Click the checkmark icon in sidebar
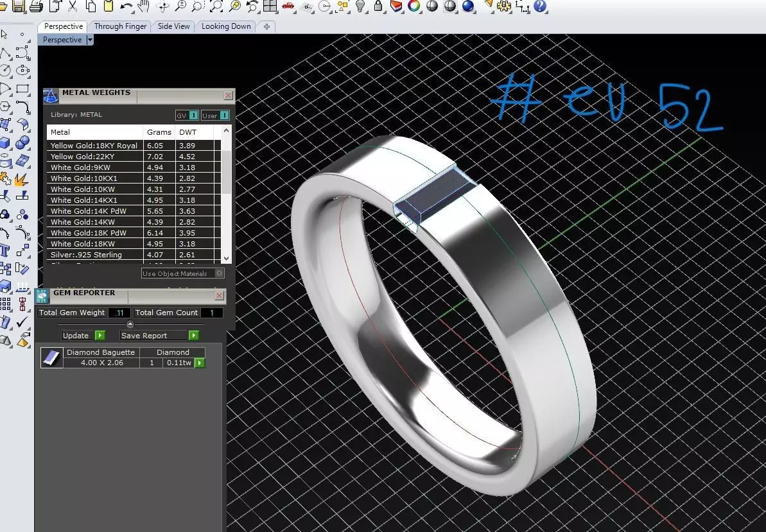Screen dimensions: 766x532 pos(22,322)
